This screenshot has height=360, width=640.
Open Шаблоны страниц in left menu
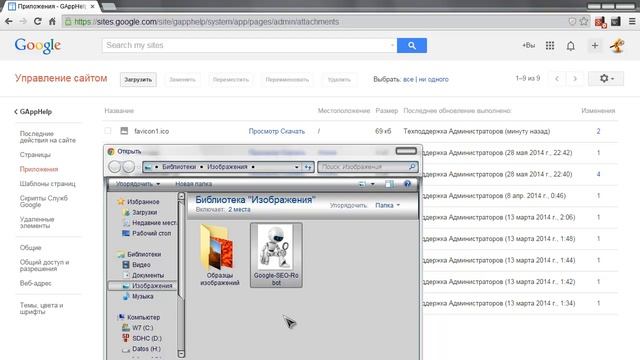tap(47, 184)
